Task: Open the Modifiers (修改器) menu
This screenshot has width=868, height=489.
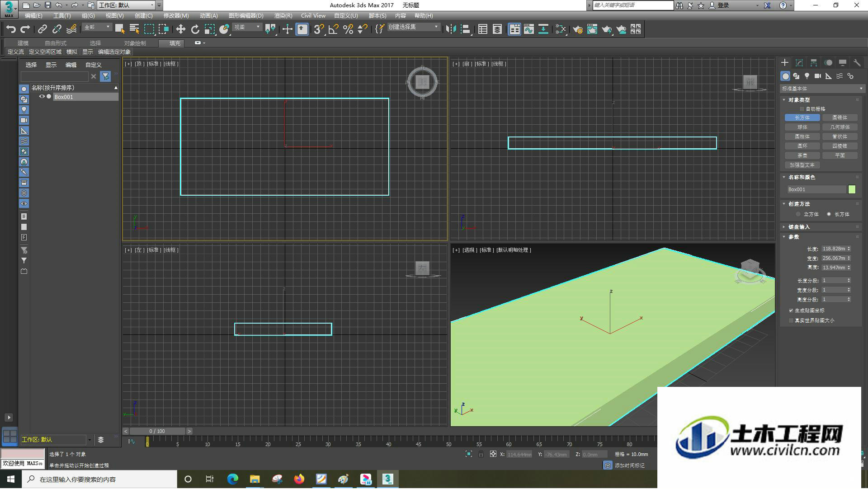Action: click(176, 16)
